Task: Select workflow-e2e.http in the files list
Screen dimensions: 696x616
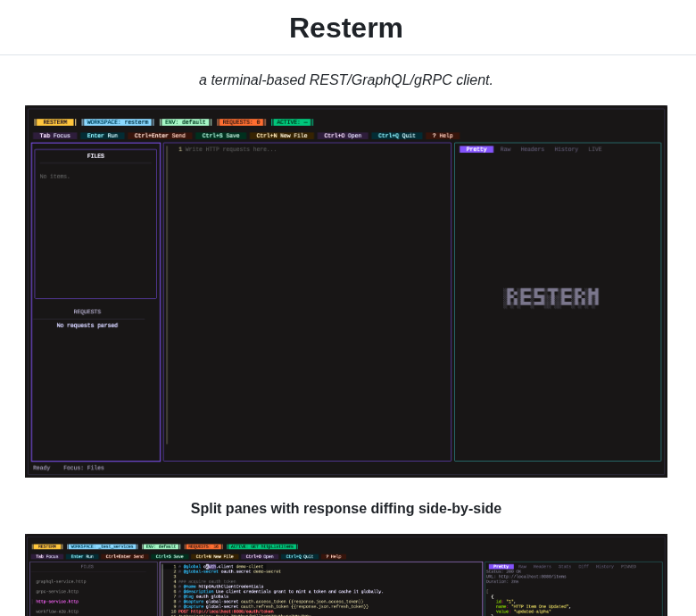Action: (x=57, y=612)
